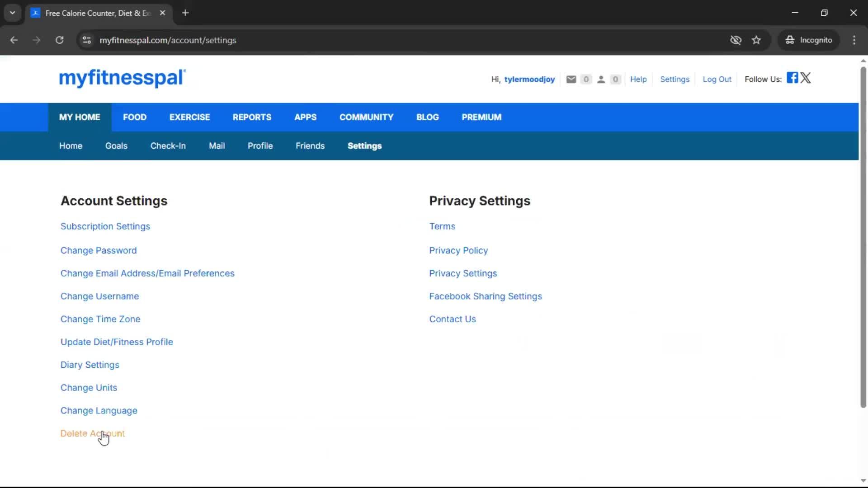
Task: Open the COMMUNITY nav tab
Action: coord(366,117)
